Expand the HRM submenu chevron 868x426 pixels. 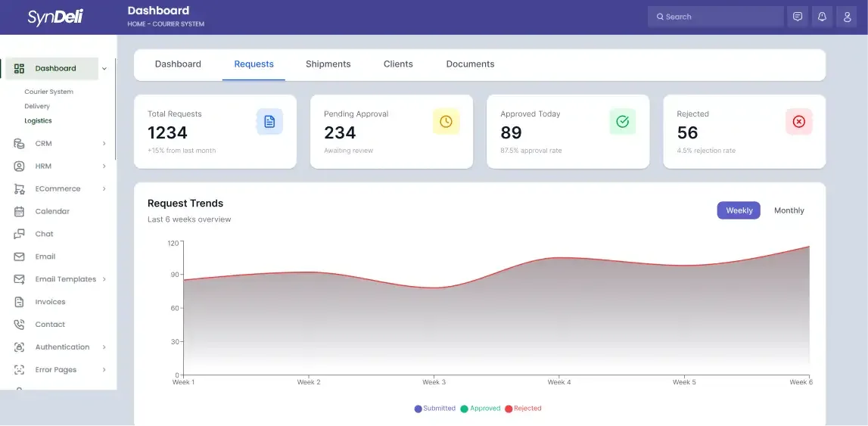(104, 166)
